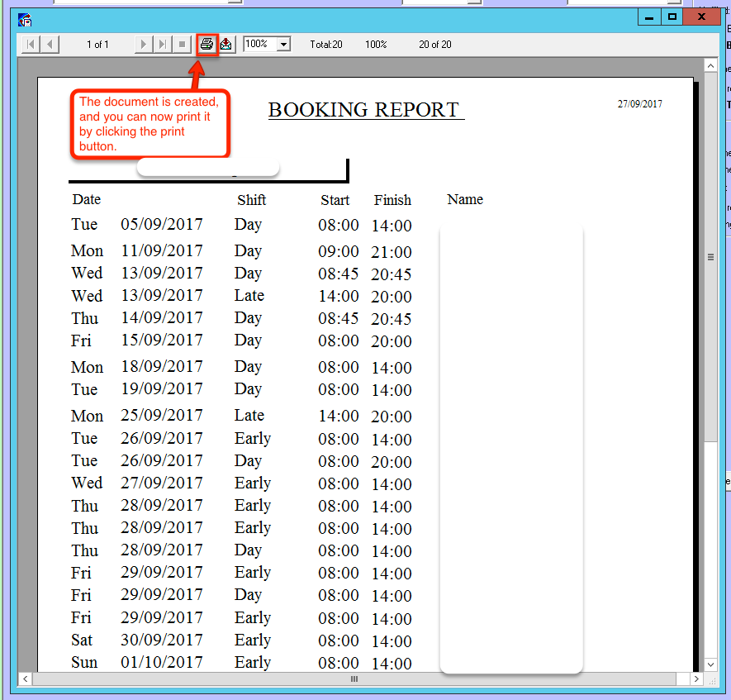The image size is (731, 700).
Task: Click inside the zoom percentage field
Action: (259, 44)
